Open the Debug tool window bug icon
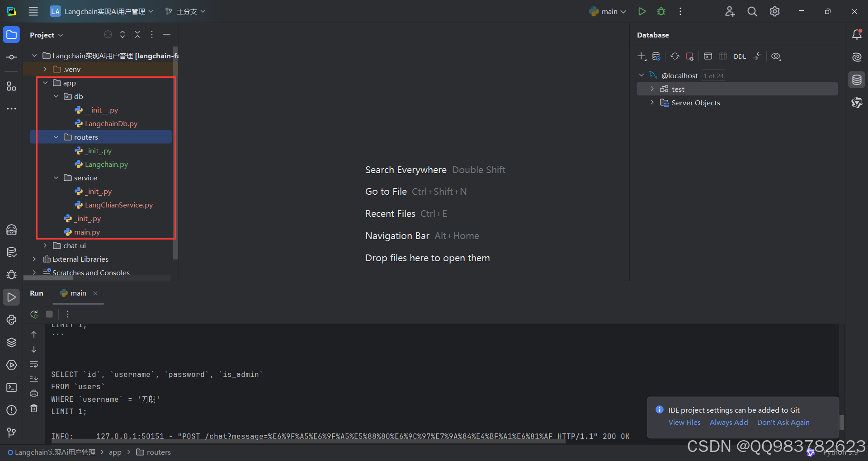This screenshot has height=461, width=868. tap(11, 274)
